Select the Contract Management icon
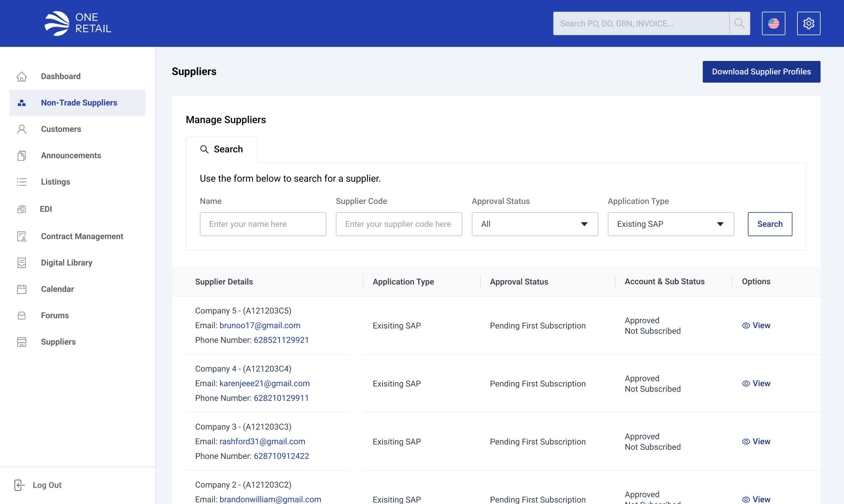The height and width of the screenshot is (504, 844). pyautogui.click(x=22, y=237)
